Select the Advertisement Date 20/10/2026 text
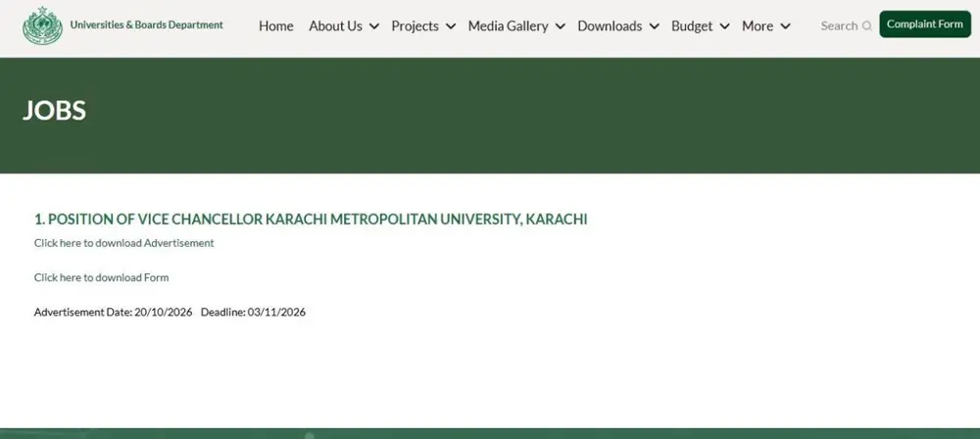980x439 pixels. click(x=113, y=312)
